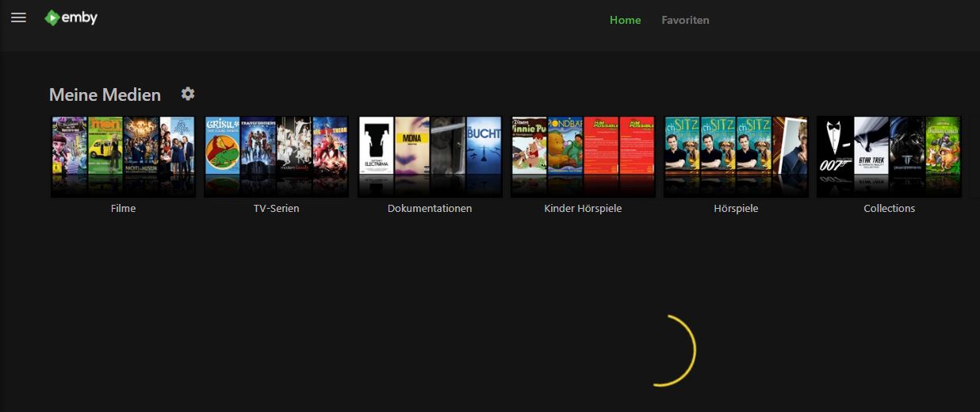Open Meine Medien settings gear
The image size is (980, 412).
tap(188, 94)
